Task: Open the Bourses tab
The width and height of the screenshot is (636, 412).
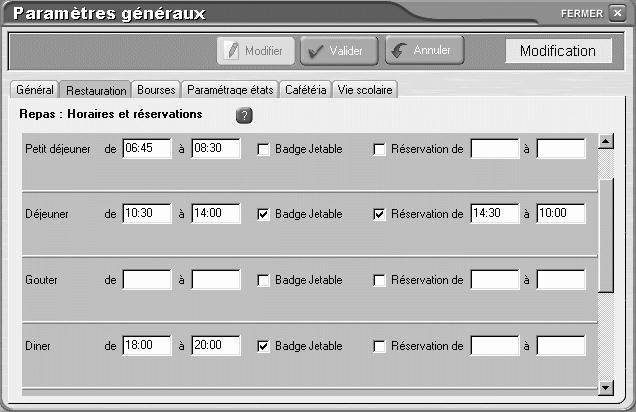Action: pyautogui.click(x=156, y=90)
